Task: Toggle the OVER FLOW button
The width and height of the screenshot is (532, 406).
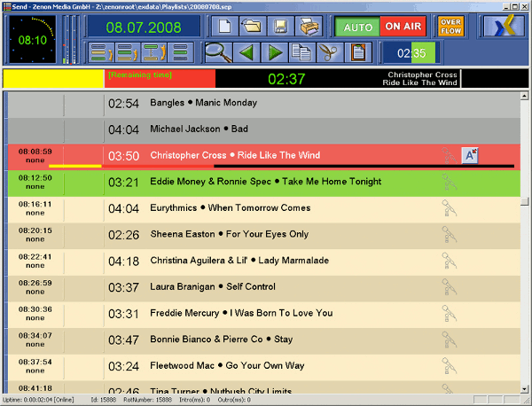Action: pos(451,27)
